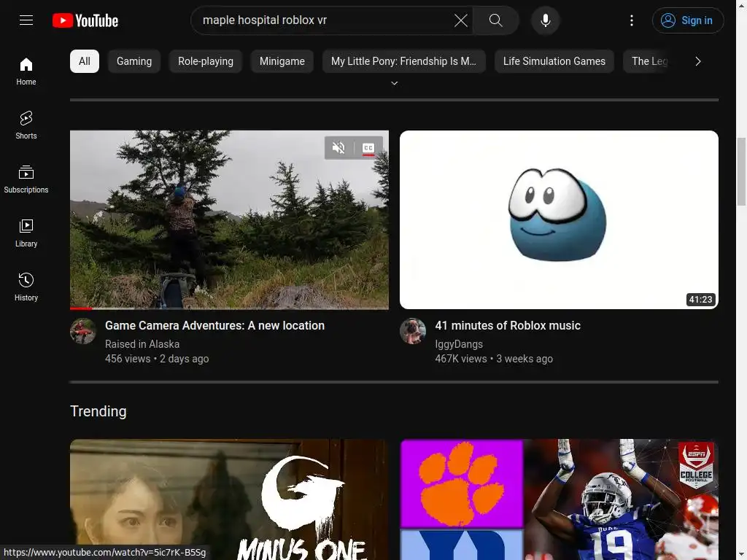Go to Home in sidebar

coord(26,71)
